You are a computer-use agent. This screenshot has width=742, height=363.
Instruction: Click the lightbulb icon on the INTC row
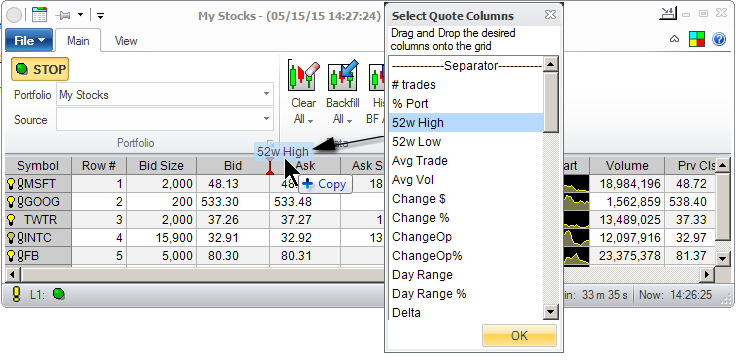click(10, 238)
